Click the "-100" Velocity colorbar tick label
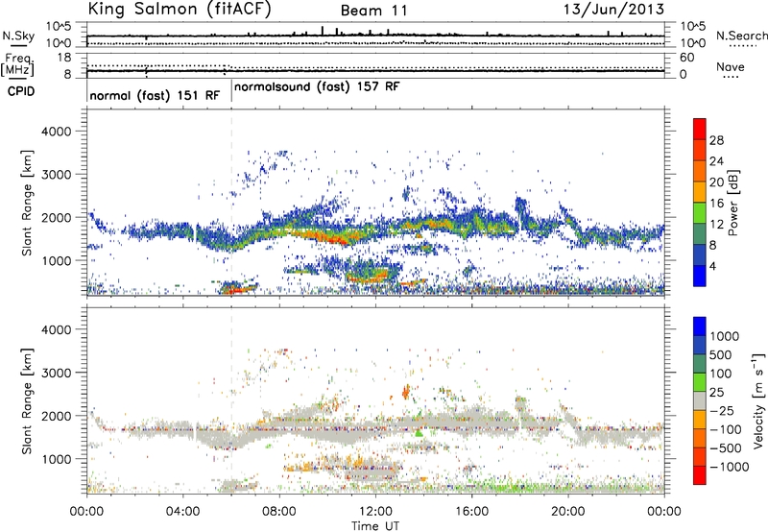 [725, 429]
